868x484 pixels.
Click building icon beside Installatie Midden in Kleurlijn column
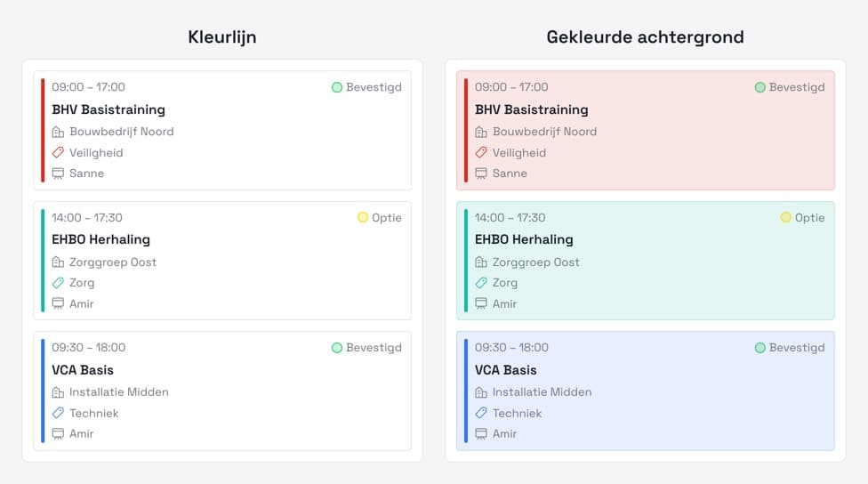[58, 392]
